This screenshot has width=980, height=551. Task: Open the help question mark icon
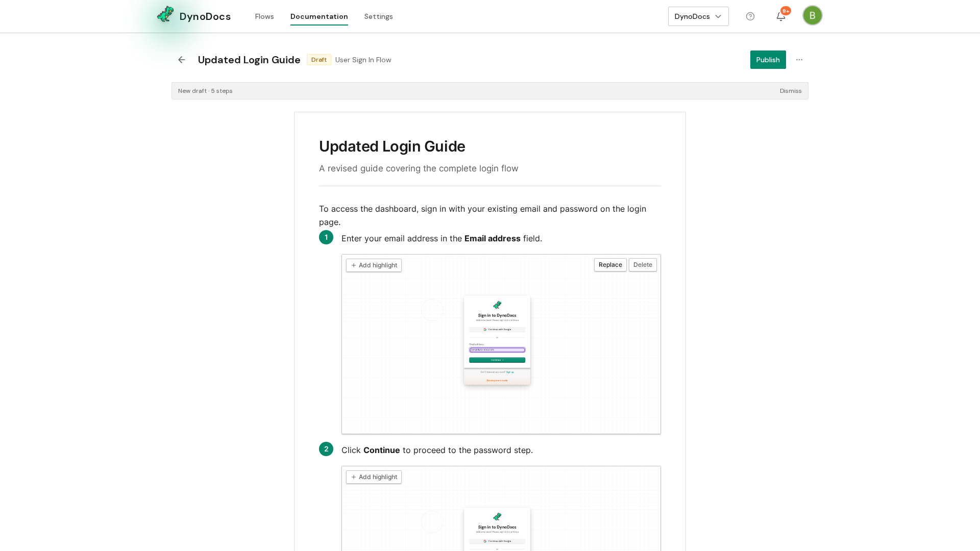tap(750, 16)
